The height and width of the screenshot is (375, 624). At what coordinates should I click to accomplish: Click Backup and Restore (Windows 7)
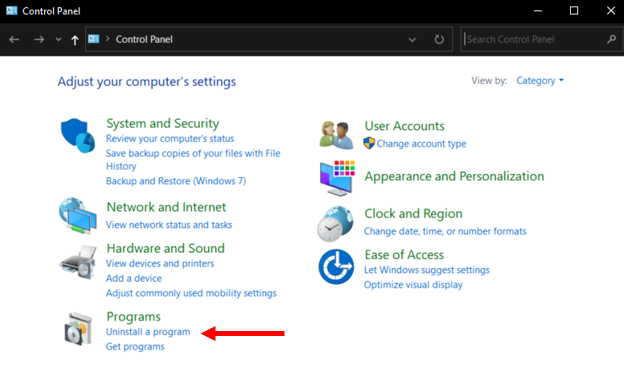coord(176,181)
